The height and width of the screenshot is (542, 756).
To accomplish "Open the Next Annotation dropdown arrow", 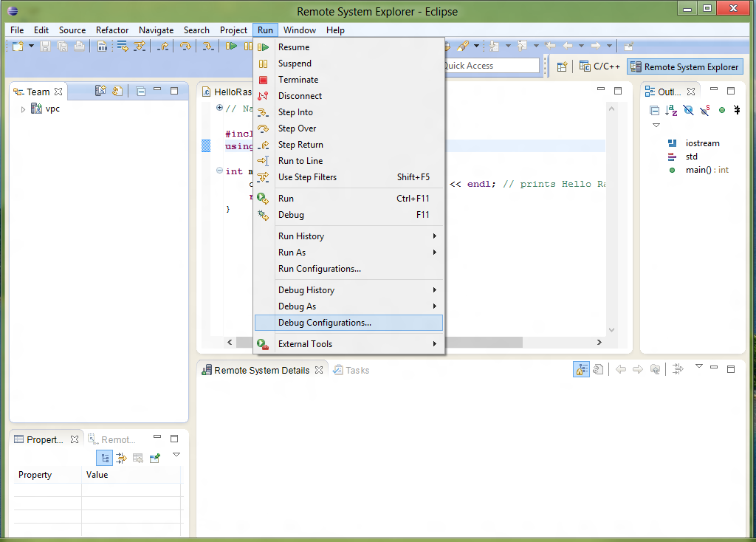I will click(508, 47).
